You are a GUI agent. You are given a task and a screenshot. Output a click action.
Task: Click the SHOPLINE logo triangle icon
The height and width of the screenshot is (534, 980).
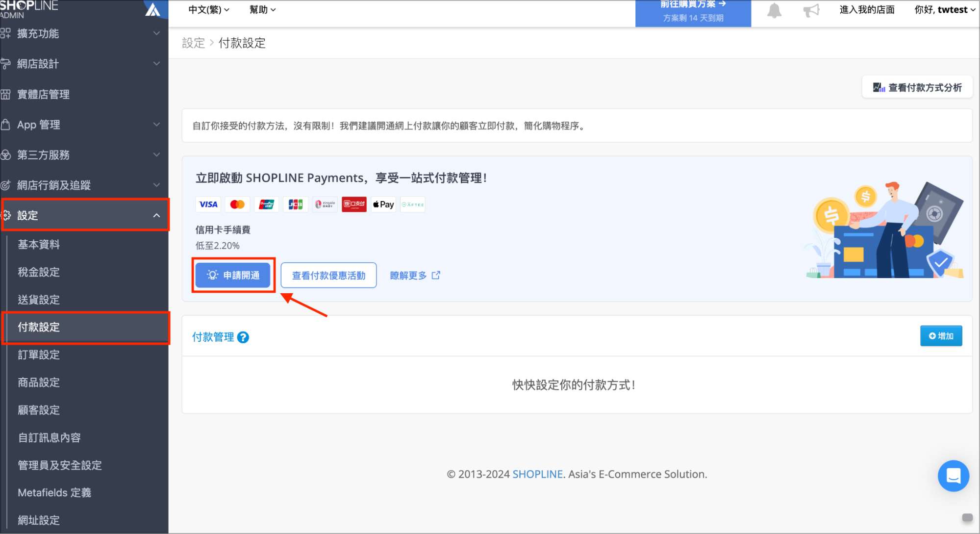(x=153, y=10)
